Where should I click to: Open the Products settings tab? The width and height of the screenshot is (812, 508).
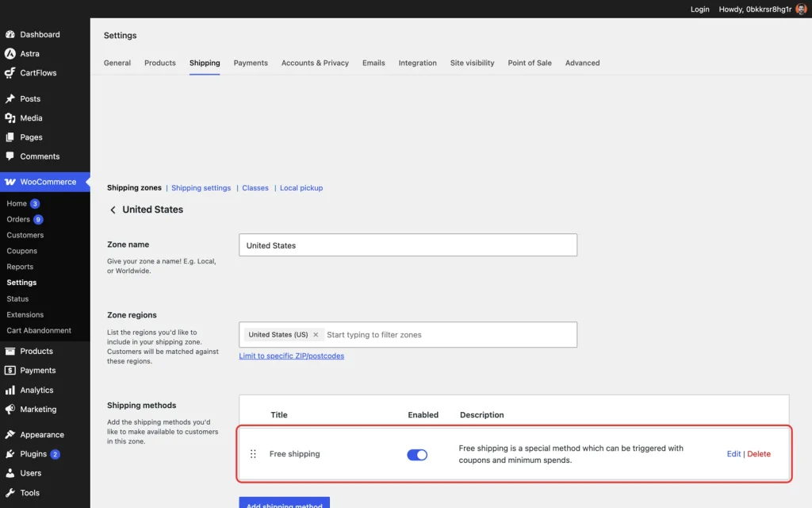160,63
